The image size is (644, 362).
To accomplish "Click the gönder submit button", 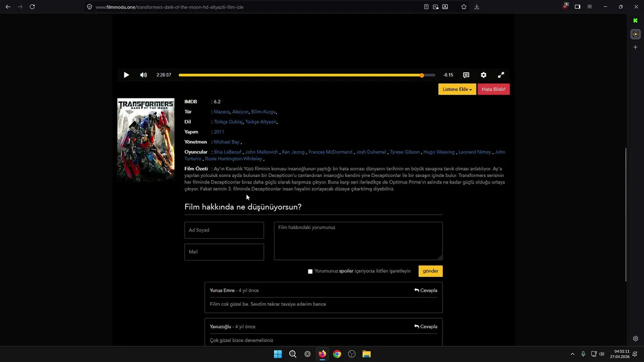I will [431, 271].
